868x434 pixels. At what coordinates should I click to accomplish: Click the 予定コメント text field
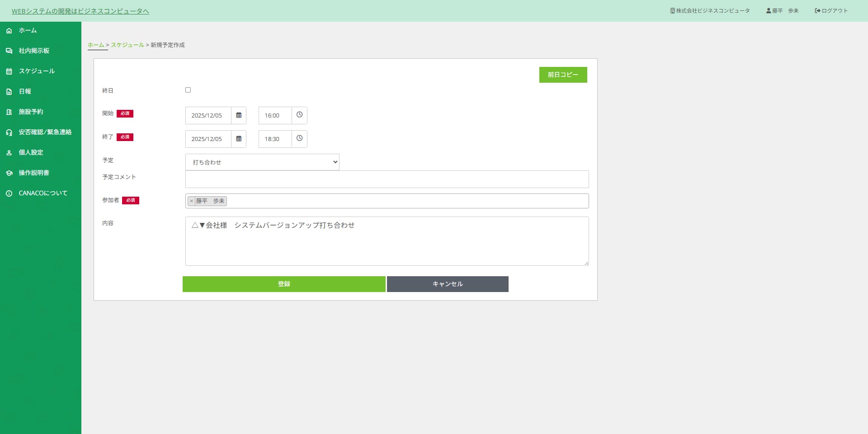point(387,179)
